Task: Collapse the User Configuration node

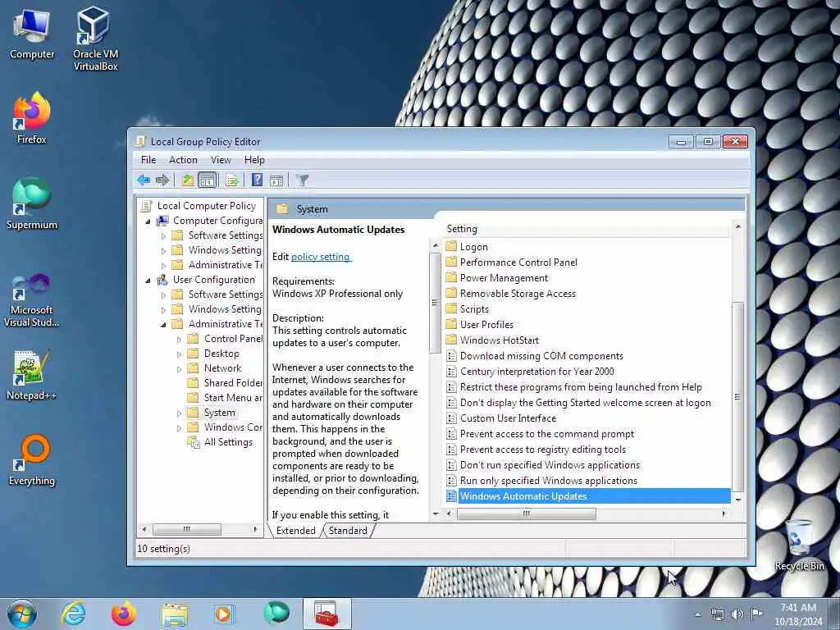Action: pyautogui.click(x=148, y=280)
